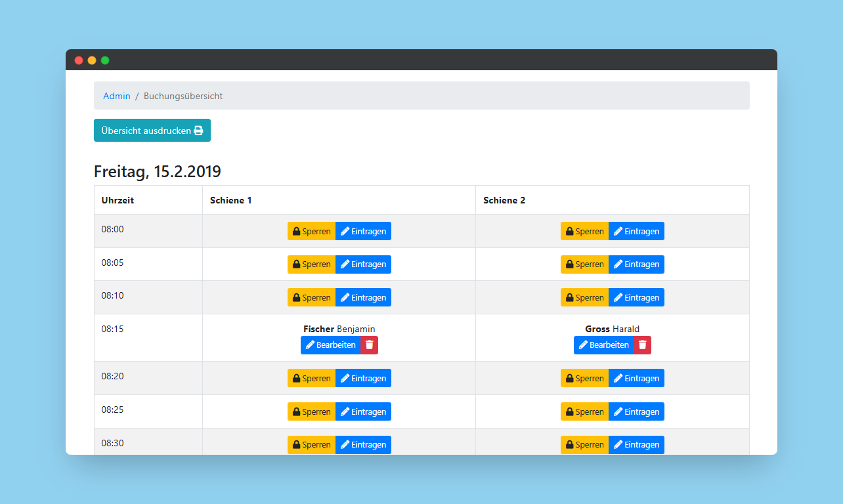This screenshot has height=504, width=843.
Task: Register a booking at 08:30 Schiene 1
Action: (x=363, y=445)
